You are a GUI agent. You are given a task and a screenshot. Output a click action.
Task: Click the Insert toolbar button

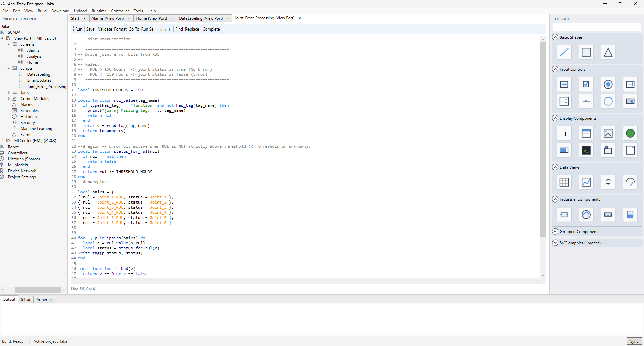point(165,30)
